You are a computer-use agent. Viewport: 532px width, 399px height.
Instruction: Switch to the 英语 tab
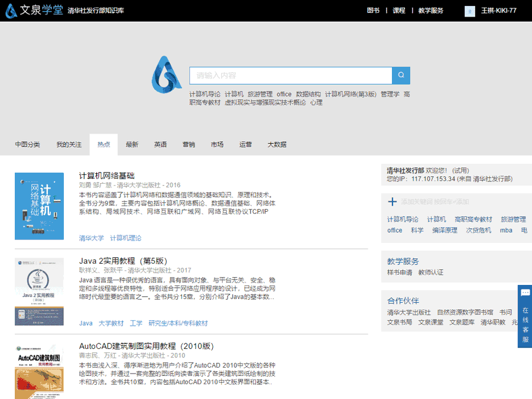[x=160, y=145]
